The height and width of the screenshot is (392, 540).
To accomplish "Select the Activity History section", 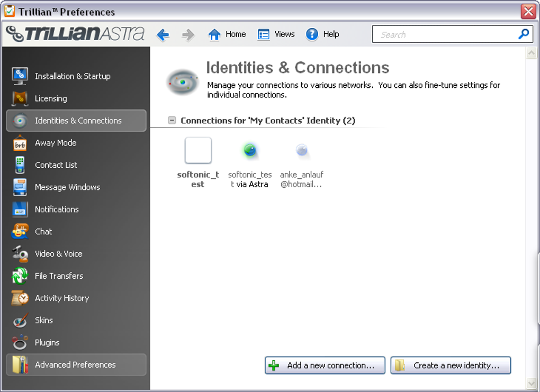I will [x=61, y=298].
